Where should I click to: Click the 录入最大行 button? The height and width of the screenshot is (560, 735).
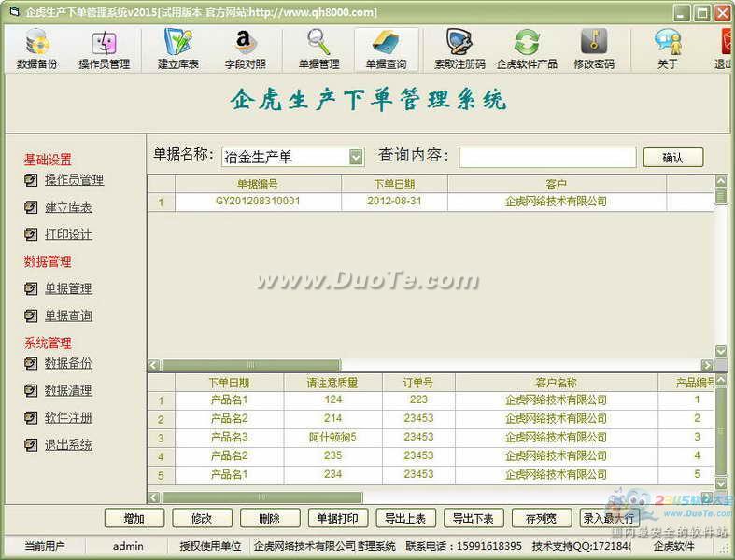coord(609,518)
